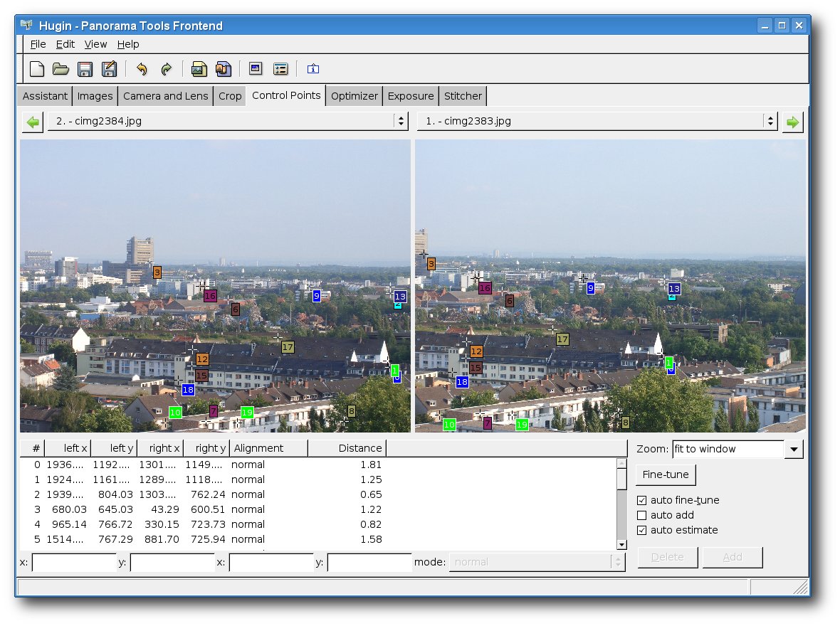Open the right image selector cimg2383.jpg

coord(597,121)
